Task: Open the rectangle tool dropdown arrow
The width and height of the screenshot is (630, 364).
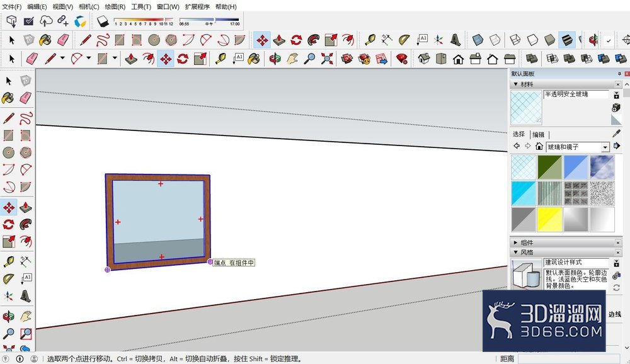Action: coord(115,59)
